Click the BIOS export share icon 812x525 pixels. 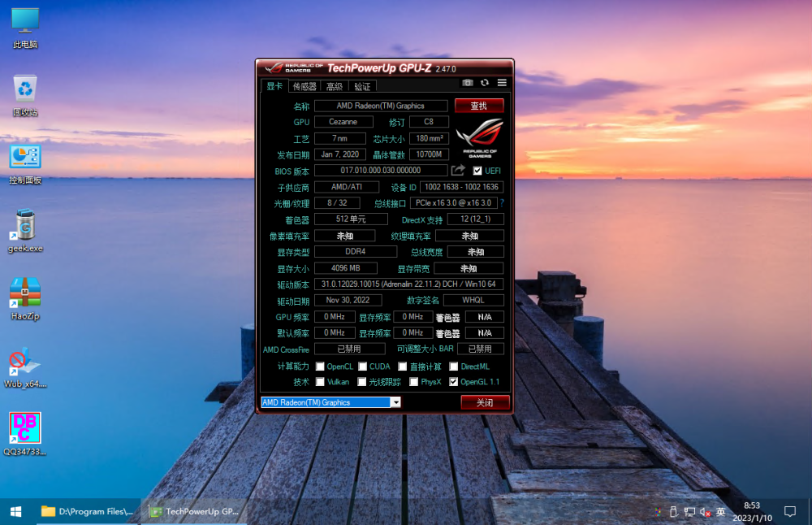(x=458, y=170)
